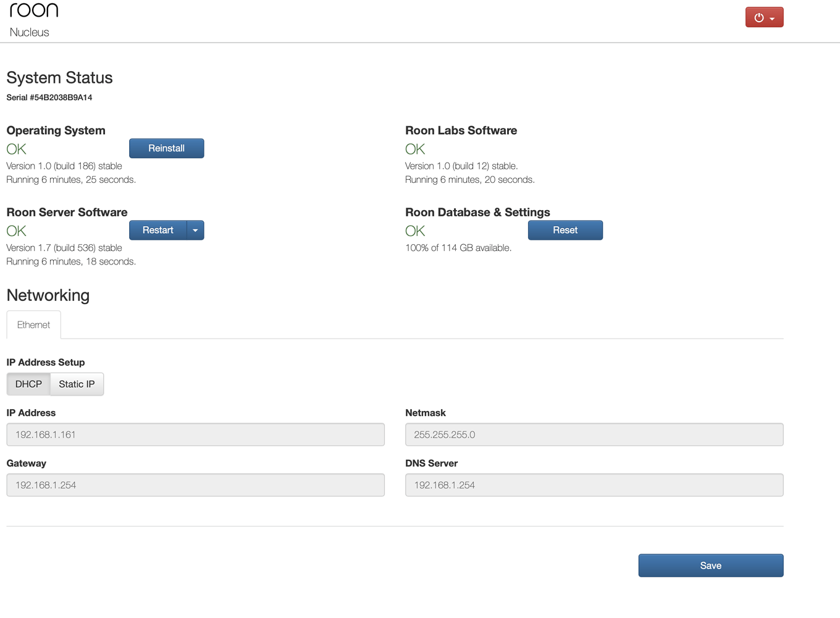Click the OK status under Operating System
This screenshot has width=840, height=618.
click(x=16, y=148)
